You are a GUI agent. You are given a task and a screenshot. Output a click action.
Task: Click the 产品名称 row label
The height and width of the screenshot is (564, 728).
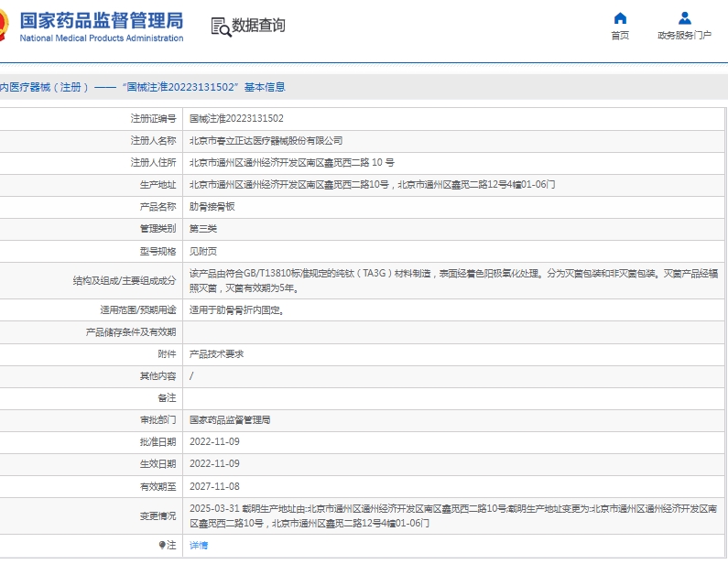(x=158, y=207)
